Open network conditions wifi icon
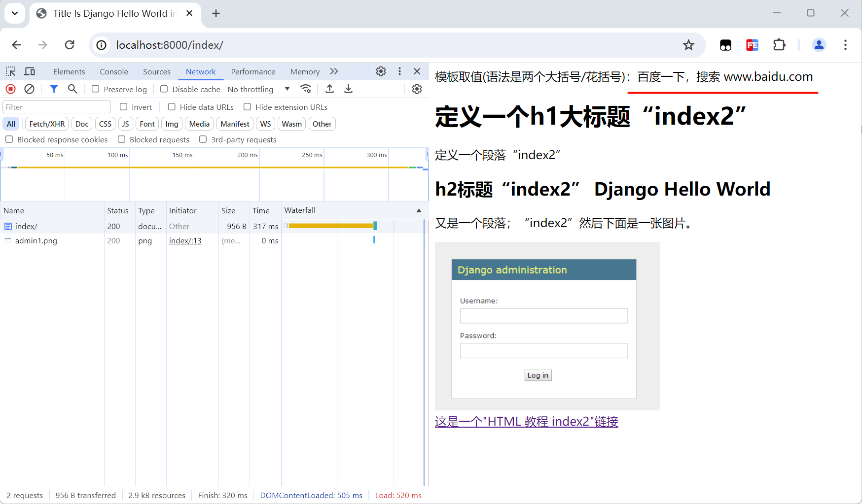This screenshot has width=862, height=504. click(306, 89)
